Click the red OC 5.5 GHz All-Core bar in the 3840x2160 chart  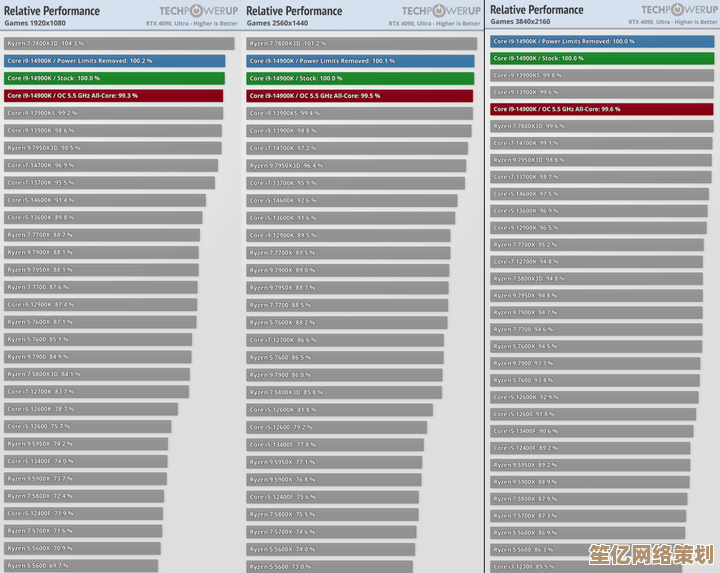(x=601, y=109)
